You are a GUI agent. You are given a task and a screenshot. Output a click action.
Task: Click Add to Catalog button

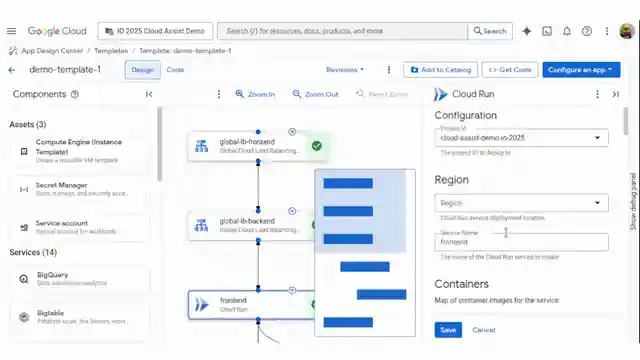441,70
